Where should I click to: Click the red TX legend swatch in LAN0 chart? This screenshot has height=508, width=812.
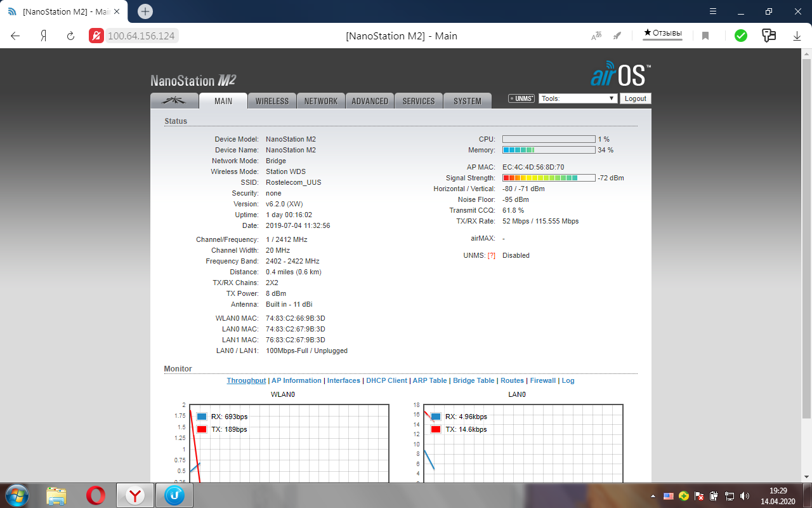(x=436, y=429)
